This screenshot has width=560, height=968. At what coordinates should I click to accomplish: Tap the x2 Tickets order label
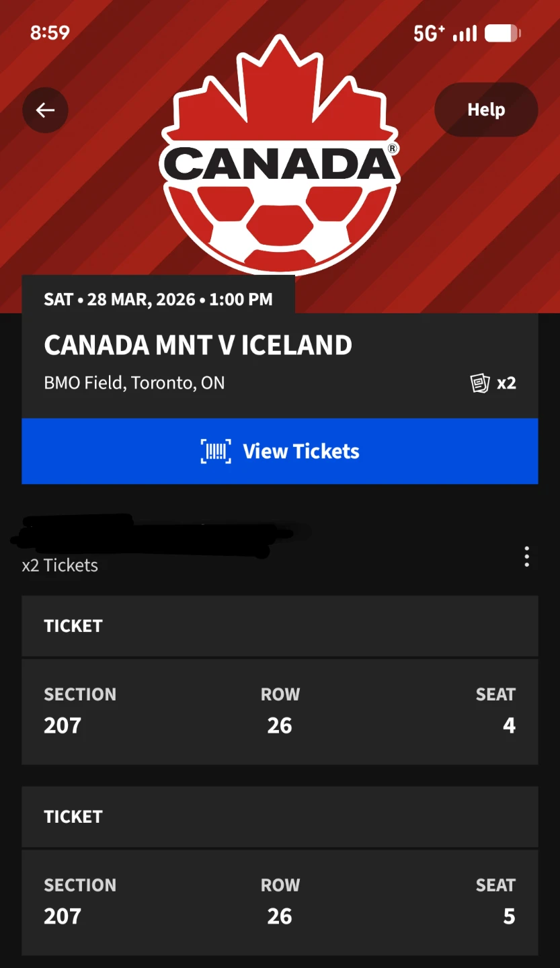pyautogui.click(x=60, y=565)
